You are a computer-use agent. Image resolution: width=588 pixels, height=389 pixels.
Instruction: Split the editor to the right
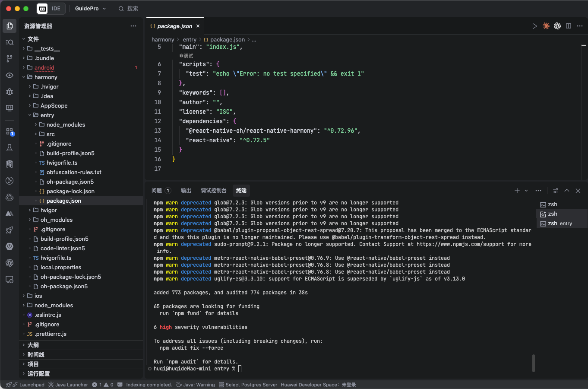[569, 26]
